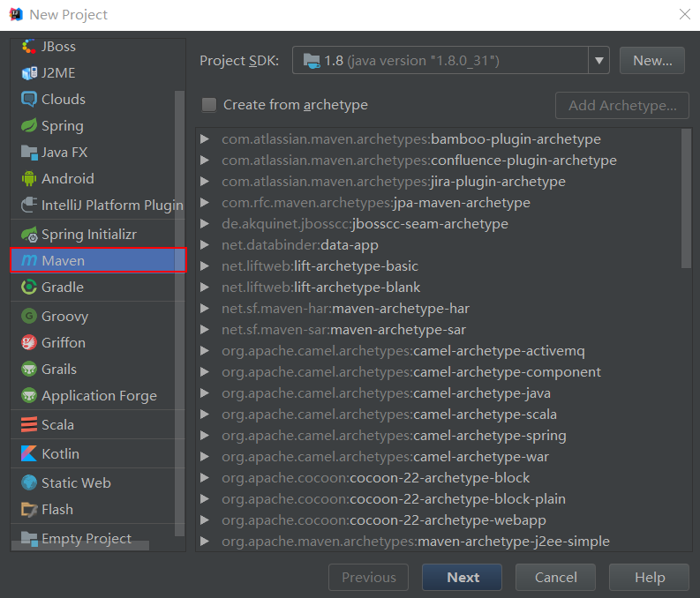Choose the Application Forge icon
The width and height of the screenshot is (700, 598).
(x=29, y=395)
